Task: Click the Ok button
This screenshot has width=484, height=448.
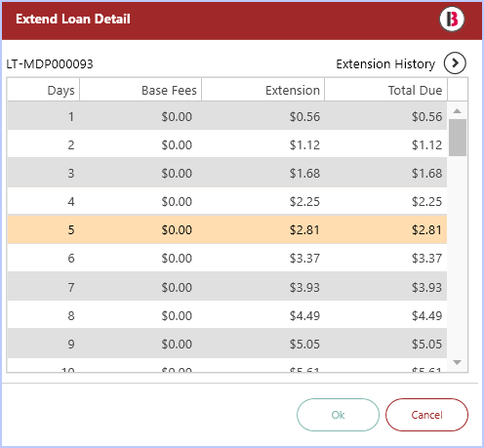Action: point(338,415)
